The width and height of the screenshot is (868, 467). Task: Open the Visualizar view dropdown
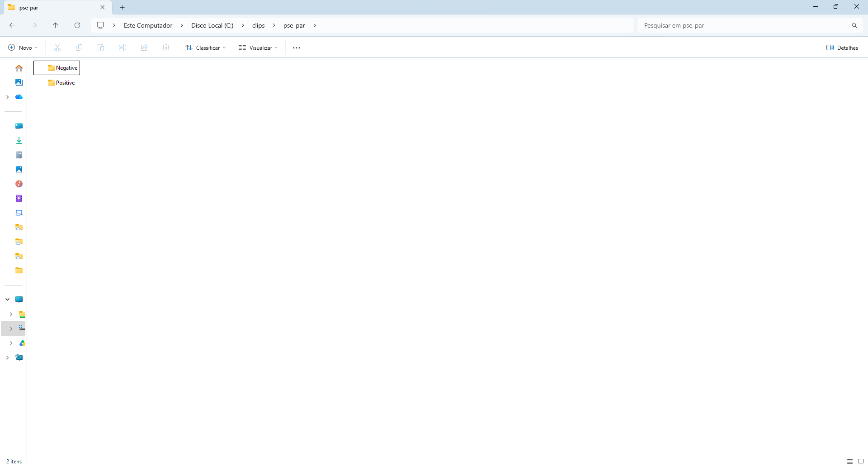pos(258,48)
